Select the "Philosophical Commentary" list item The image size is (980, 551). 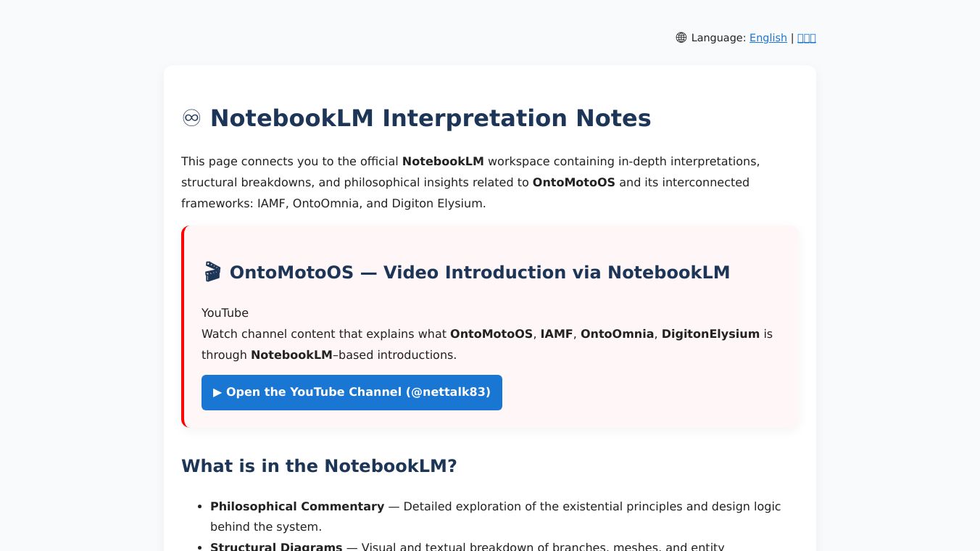(297, 506)
